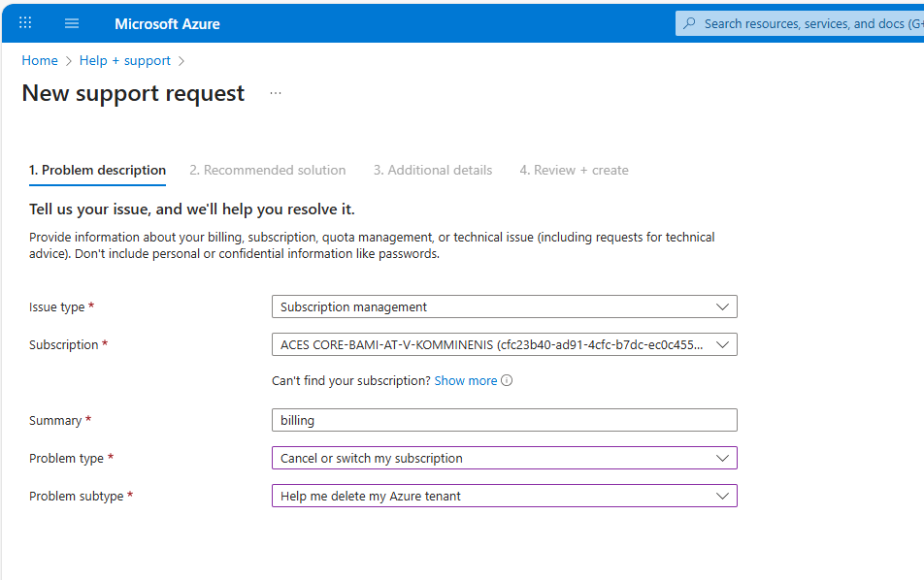Open the Issue type dropdown
Viewport: 924px width, 580px height.
[x=505, y=306]
